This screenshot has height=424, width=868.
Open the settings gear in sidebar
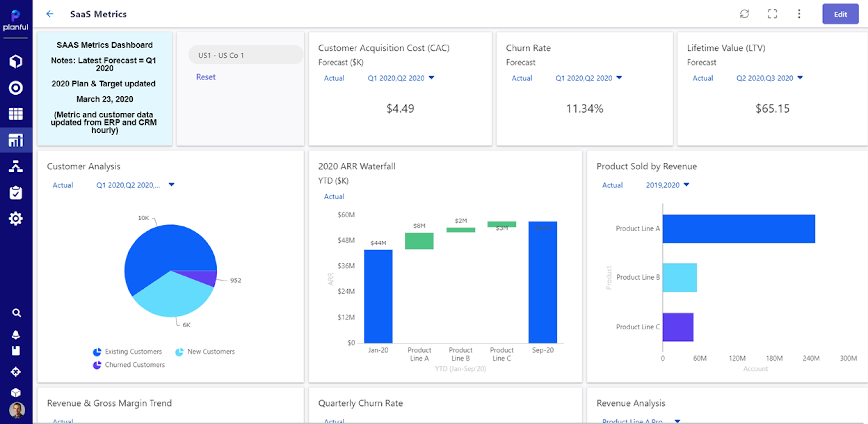16,218
